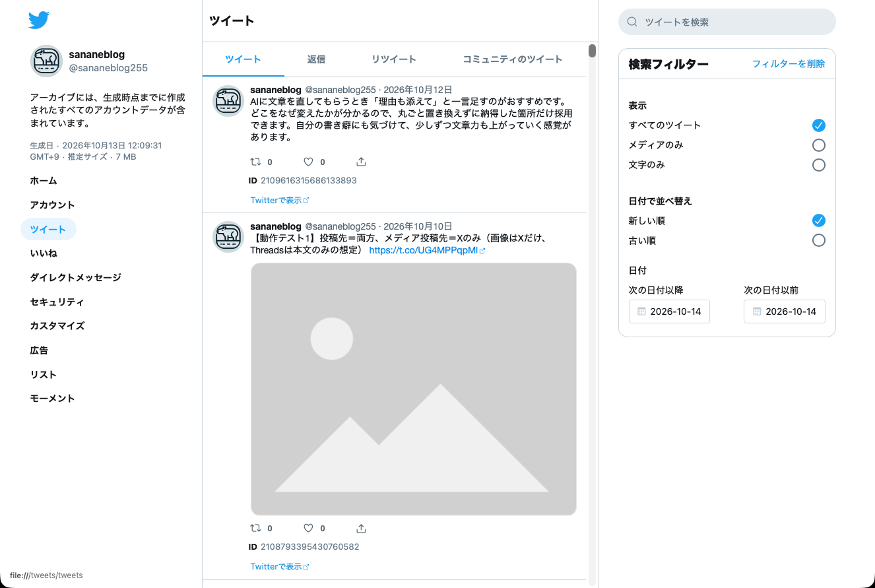Click avatar on the 2026年10月10日 tweet
Screen dimensions: 875x588
click(229, 237)
